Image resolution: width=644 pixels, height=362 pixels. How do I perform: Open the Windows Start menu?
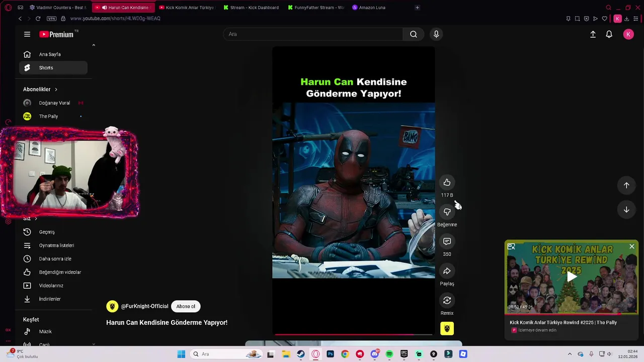(x=181, y=354)
